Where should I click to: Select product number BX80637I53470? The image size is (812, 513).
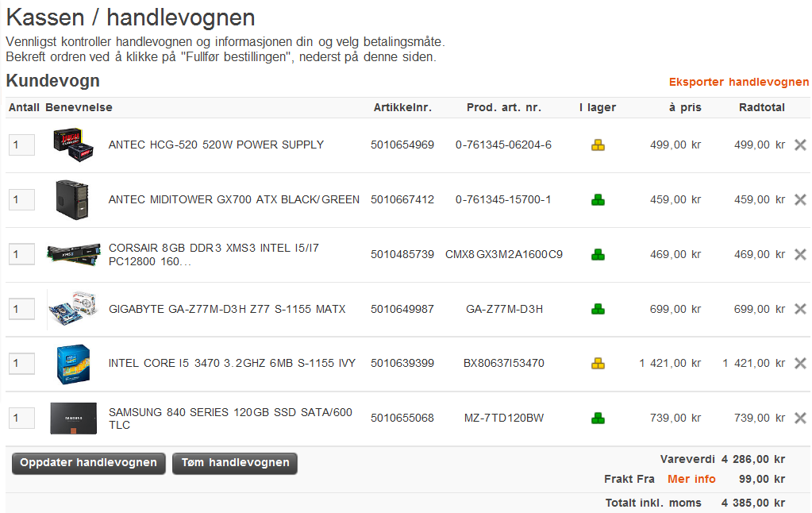point(504,363)
